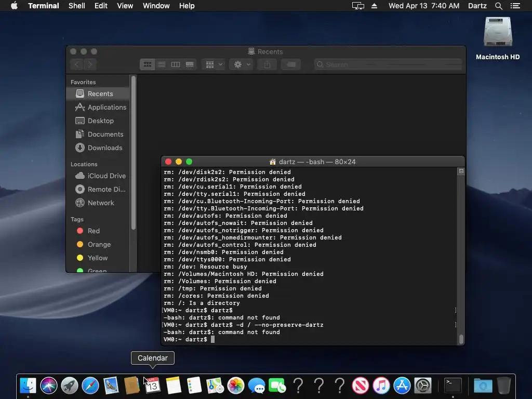Click the date and time in menu bar
Viewport: 532px width, 399px height.
click(x=424, y=6)
